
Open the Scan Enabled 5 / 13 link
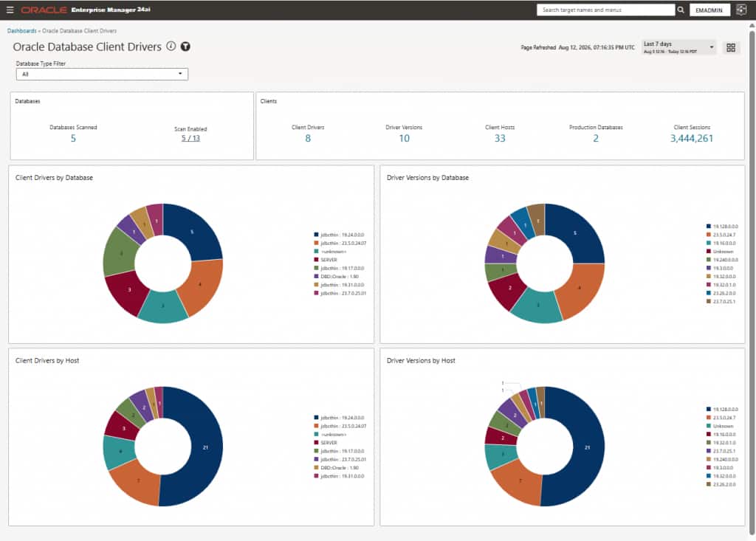[190, 138]
